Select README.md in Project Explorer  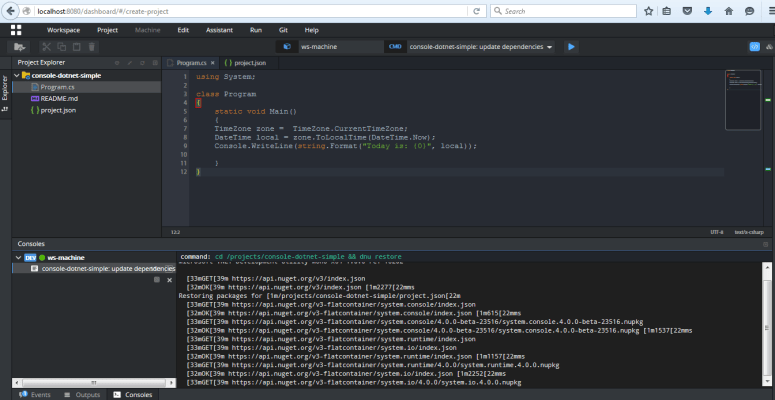tap(58, 98)
